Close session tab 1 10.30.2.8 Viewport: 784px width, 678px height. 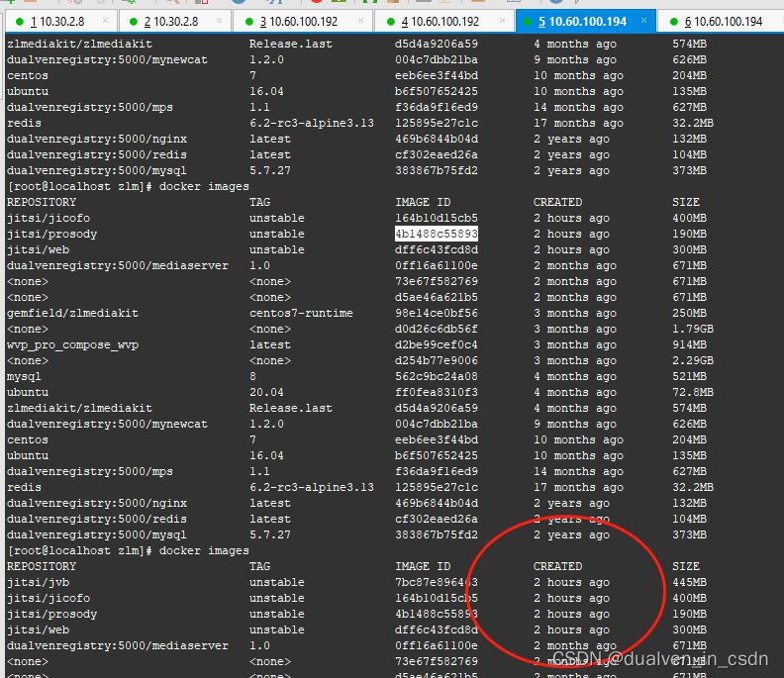coord(105,21)
